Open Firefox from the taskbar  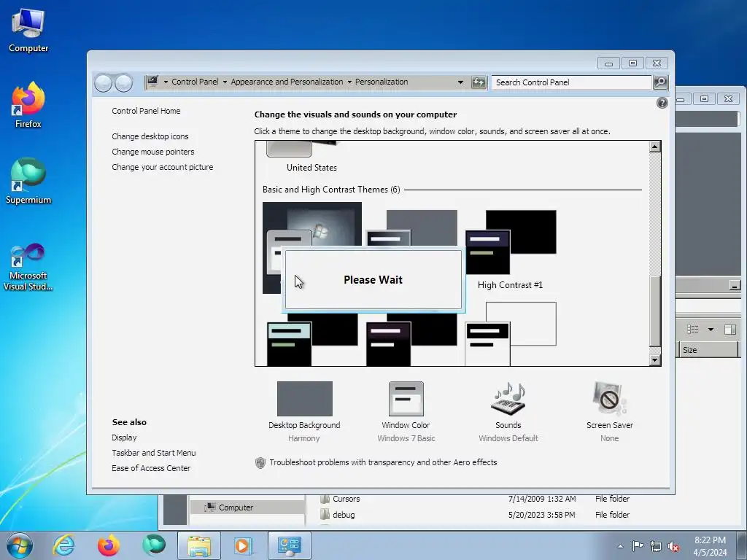pyautogui.click(x=109, y=545)
